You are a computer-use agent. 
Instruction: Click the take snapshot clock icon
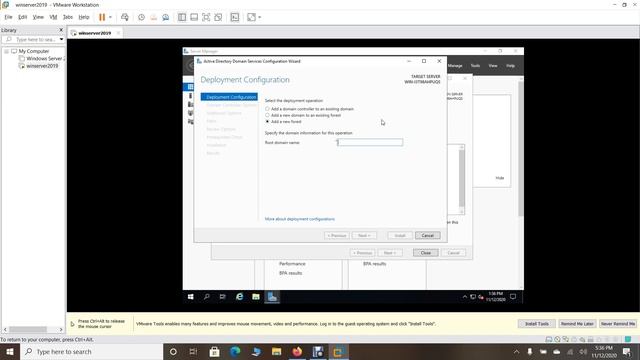point(141,17)
